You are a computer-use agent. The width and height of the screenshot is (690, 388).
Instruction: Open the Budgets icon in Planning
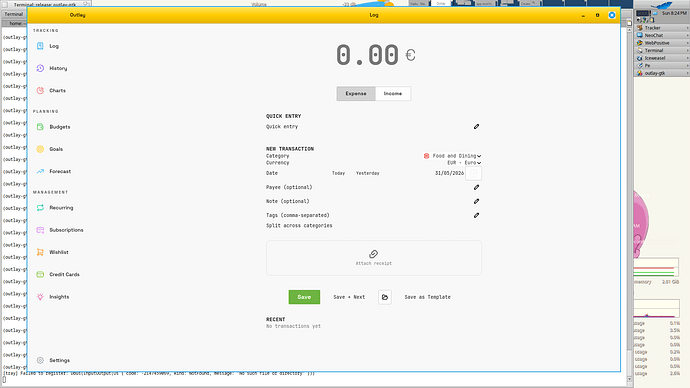pyautogui.click(x=40, y=127)
